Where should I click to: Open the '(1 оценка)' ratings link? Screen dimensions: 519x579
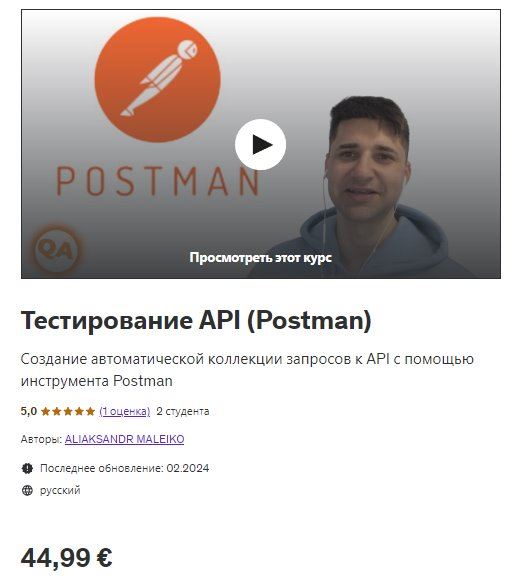pos(125,411)
